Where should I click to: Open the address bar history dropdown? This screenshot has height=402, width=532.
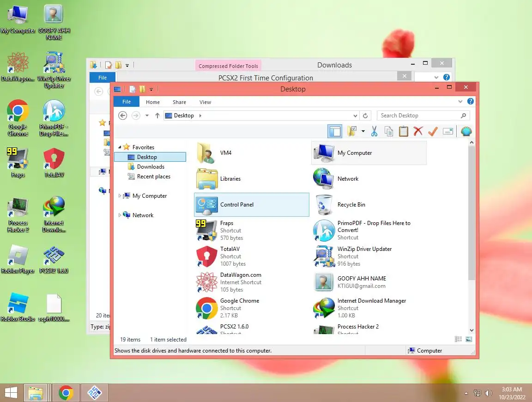(355, 116)
